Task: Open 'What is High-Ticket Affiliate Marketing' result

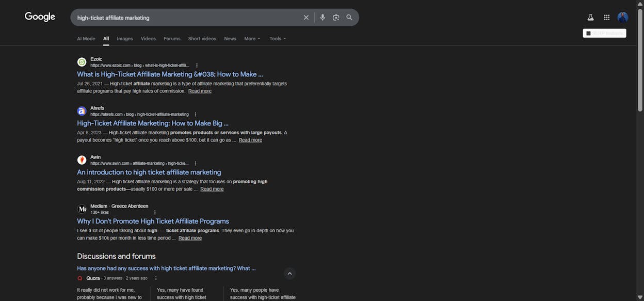Action: [170, 74]
